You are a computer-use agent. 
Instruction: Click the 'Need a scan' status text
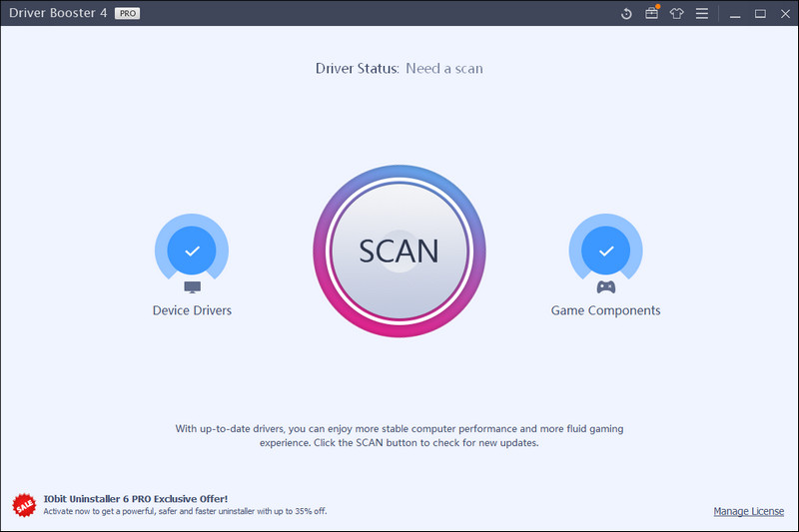click(444, 69)
